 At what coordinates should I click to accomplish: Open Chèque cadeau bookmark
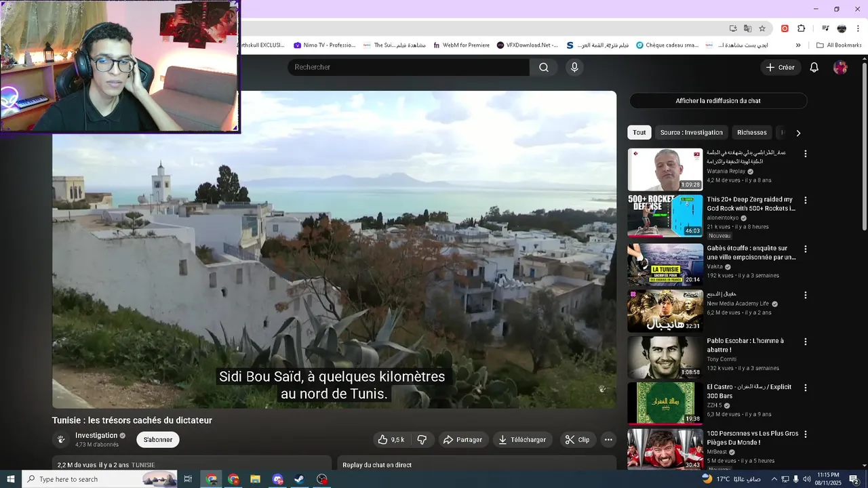(x=667, y=45)
